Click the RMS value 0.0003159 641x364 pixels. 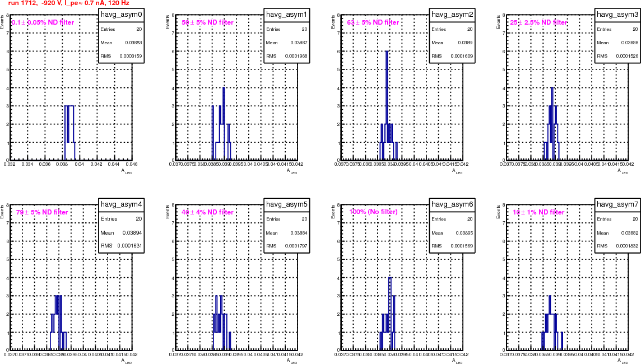click(131, 56)
